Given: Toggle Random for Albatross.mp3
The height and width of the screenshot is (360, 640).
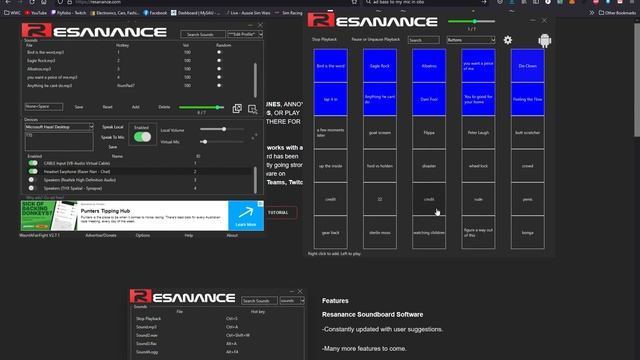Looking at the screenshot, I should click(x=219, y=69).
